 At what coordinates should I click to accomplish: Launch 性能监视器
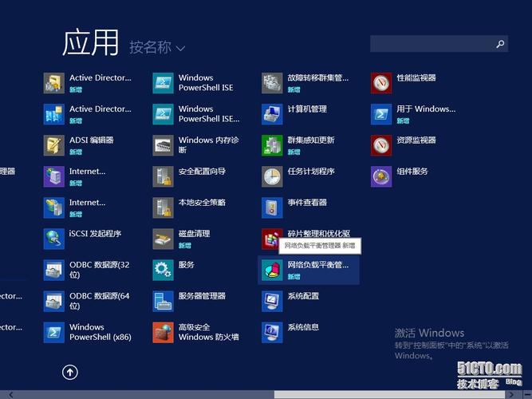click(404, 83)
